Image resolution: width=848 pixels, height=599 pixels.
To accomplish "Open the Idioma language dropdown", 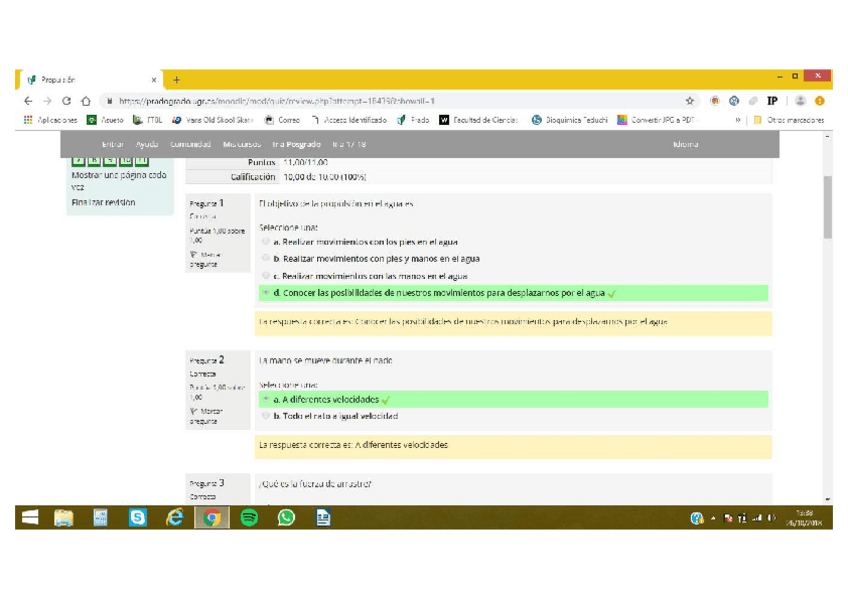I will coord(686,144).
